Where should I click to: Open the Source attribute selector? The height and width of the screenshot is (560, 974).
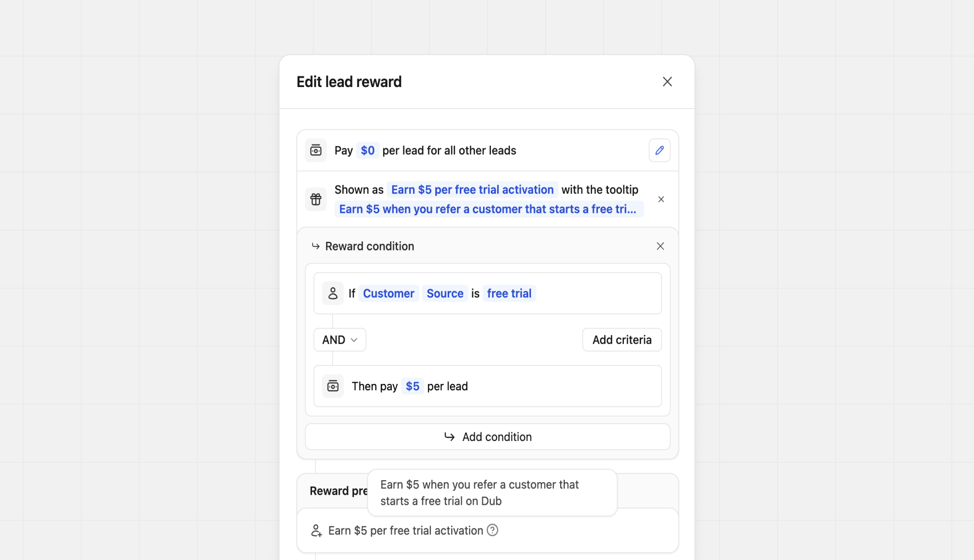[x=444, y=294]
